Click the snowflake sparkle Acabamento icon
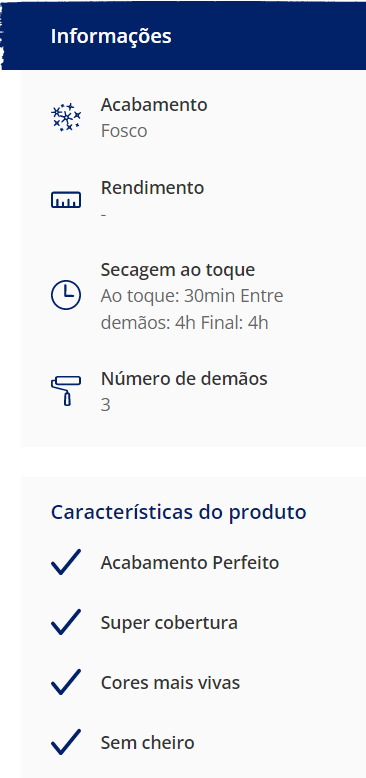This screenshot has height=778, width=366. [66, 118]
